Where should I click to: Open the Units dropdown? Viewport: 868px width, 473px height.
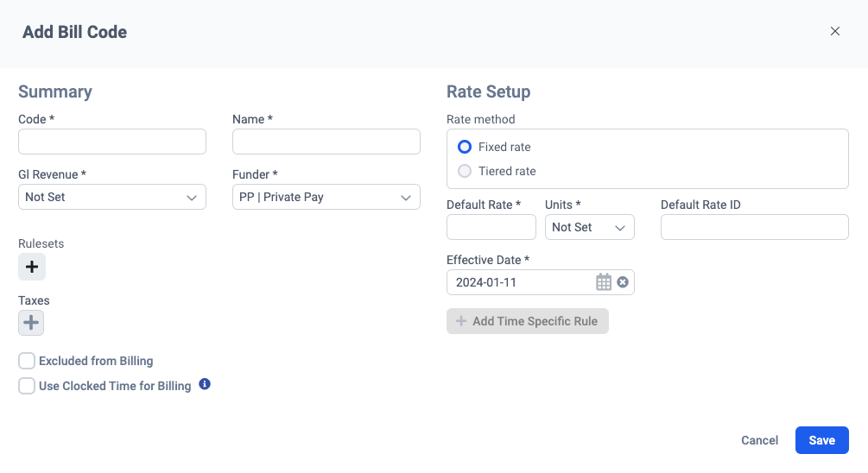tap(589, 227)
